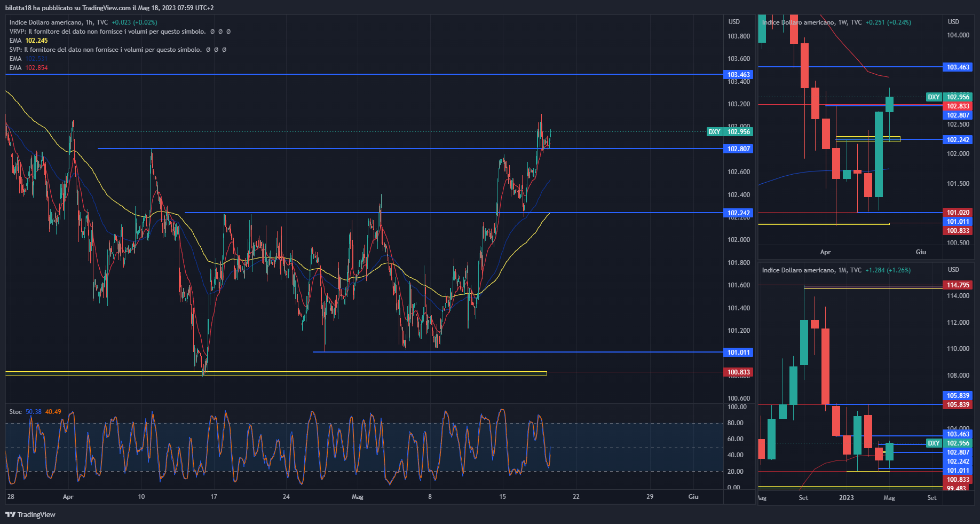Click the 102.956 price label on the weekly chart
The height and width of the screenshot is (524, 980).
[x=958, y=97]
